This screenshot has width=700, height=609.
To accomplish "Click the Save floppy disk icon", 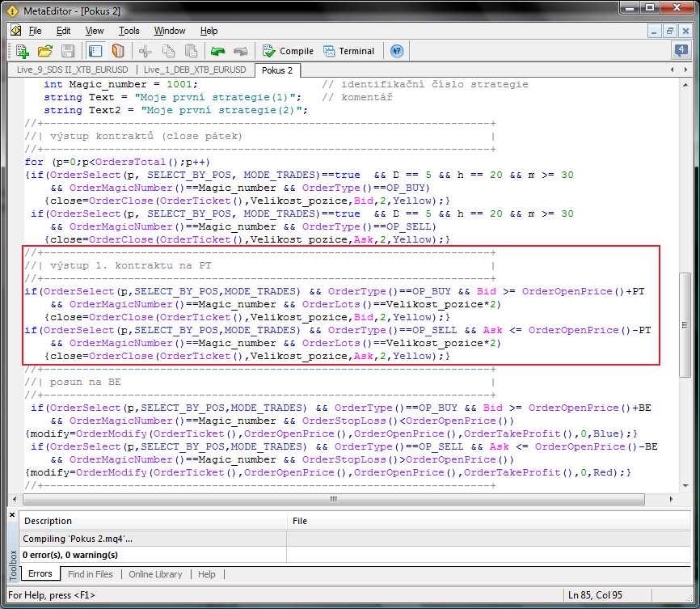I will coord(68,51).
